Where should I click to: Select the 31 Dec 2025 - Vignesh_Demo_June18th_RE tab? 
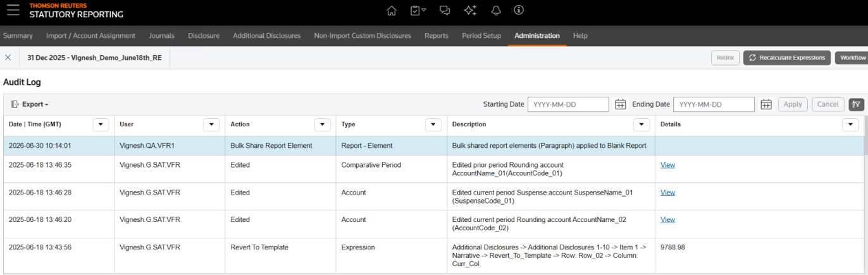click(x=94, y=58)
